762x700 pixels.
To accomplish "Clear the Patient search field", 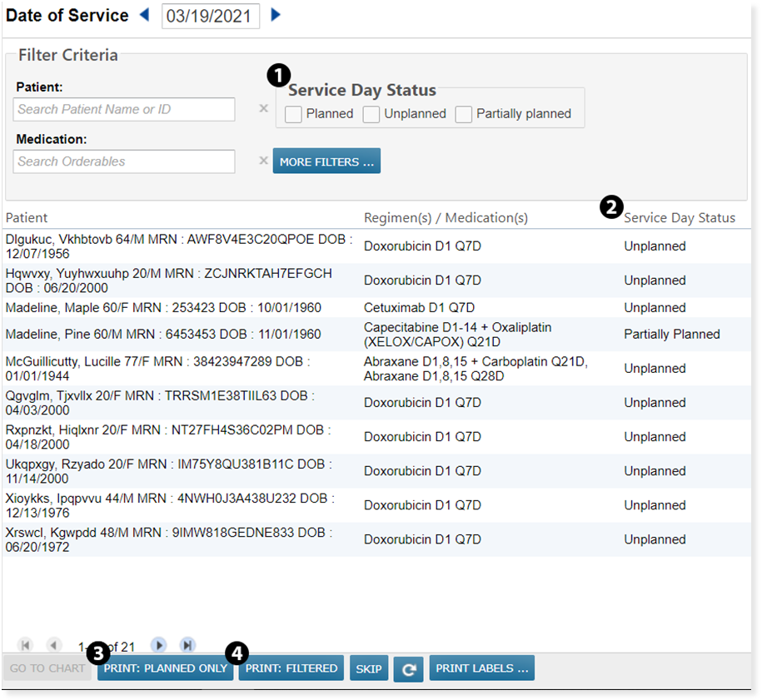I will pos(263,108).
